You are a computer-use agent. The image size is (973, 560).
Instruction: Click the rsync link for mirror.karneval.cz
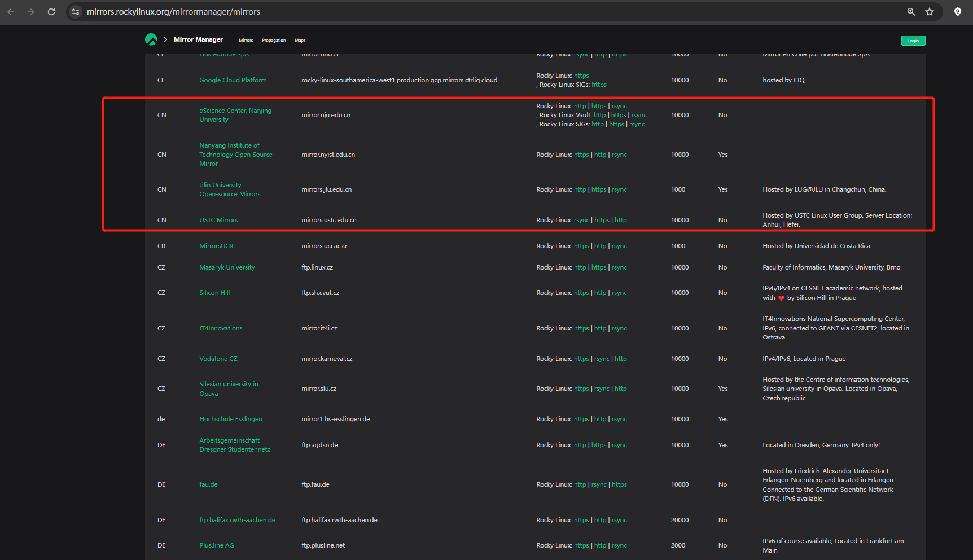click(602, 359)
